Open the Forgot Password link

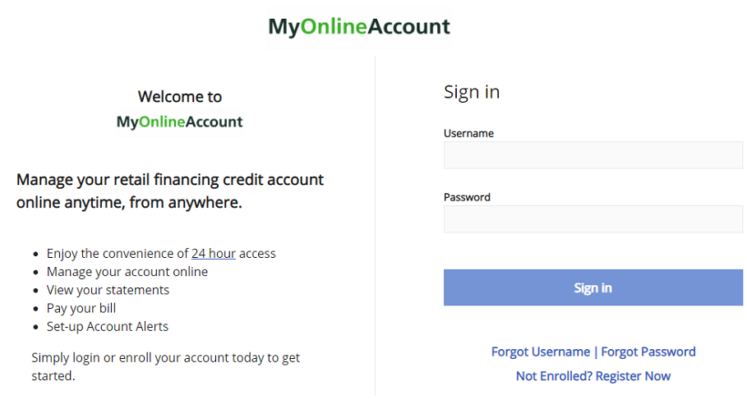point(648,352)
